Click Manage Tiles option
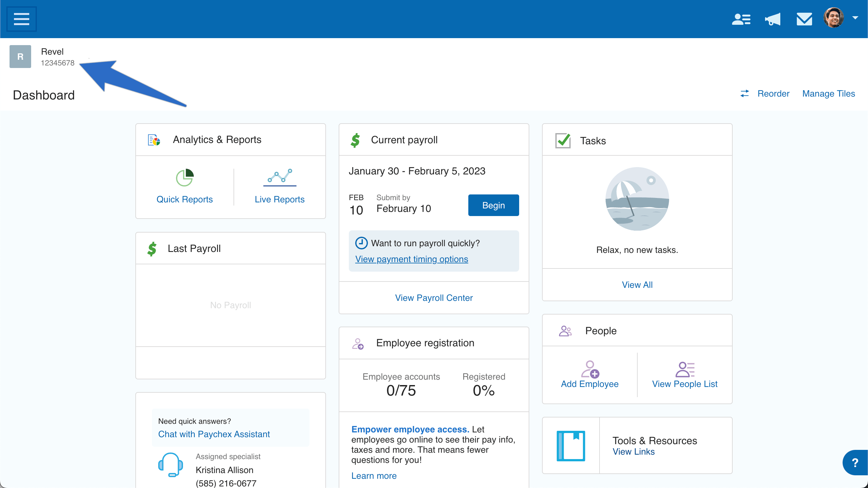Image resolution: width=868 pixels, height=488 pixels. click(828, 94)
